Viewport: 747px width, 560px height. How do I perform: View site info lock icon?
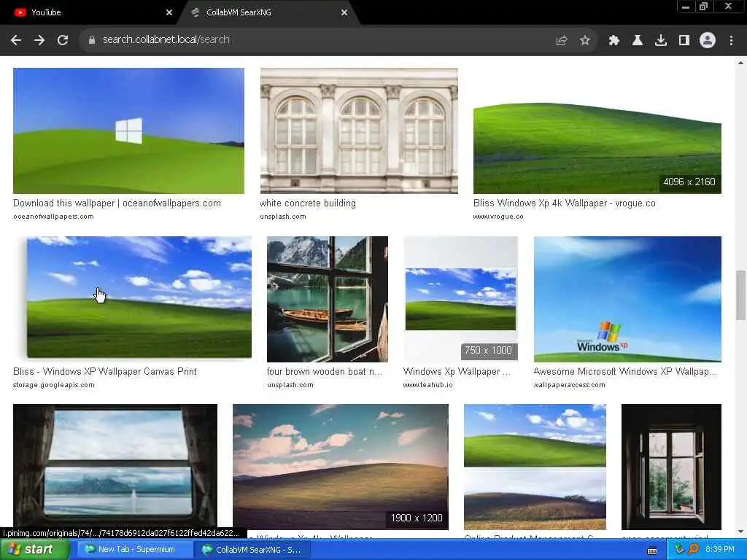[92, 40]
